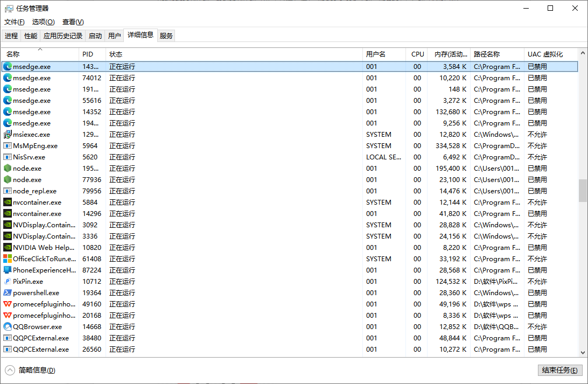Click the QQPCExternal.exe icon for PID 38480

(8, 338)
